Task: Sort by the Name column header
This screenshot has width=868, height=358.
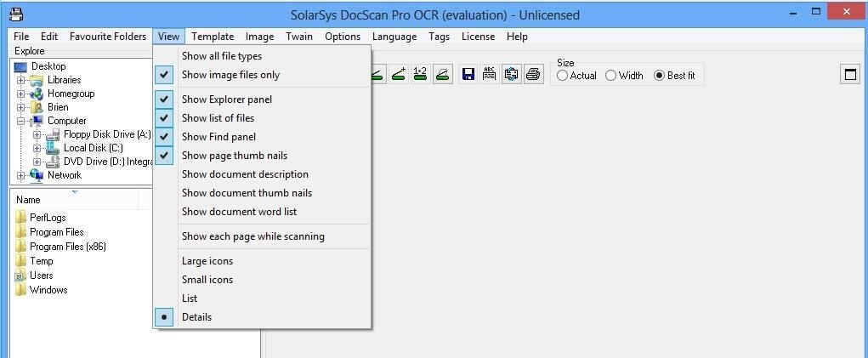Action: [74, 200]
